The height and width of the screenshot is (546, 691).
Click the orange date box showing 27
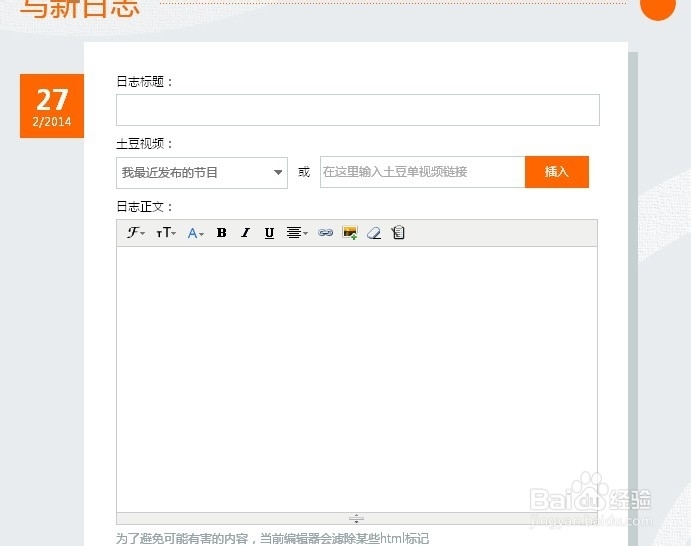click(x=52, y=106)
